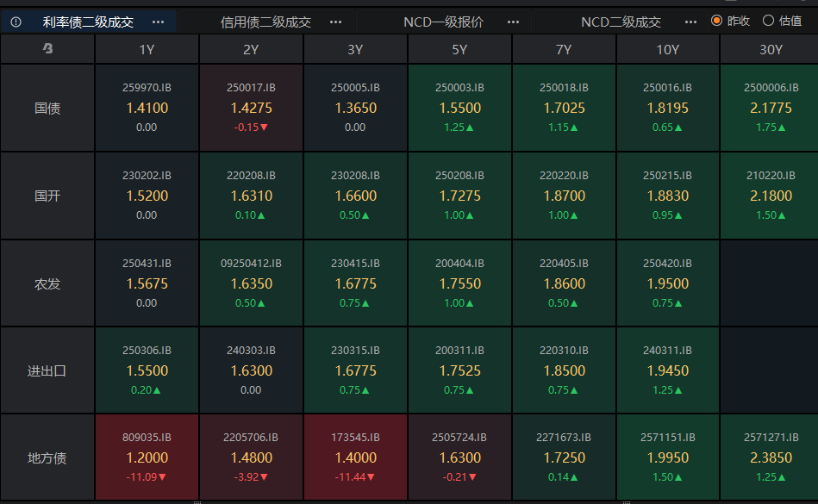The image size is (818, 504).
Task: Click the 10Y column header
Action: 667,49
